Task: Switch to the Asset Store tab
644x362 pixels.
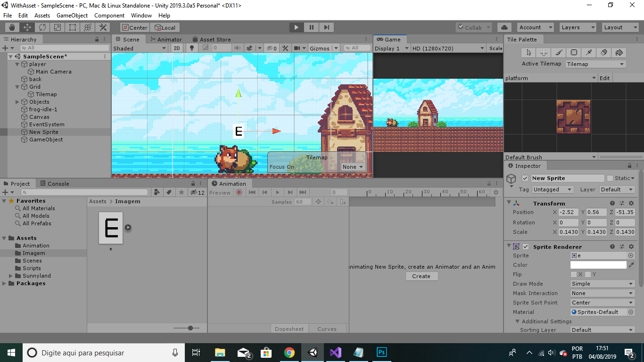Action: [x=211, y=40]
